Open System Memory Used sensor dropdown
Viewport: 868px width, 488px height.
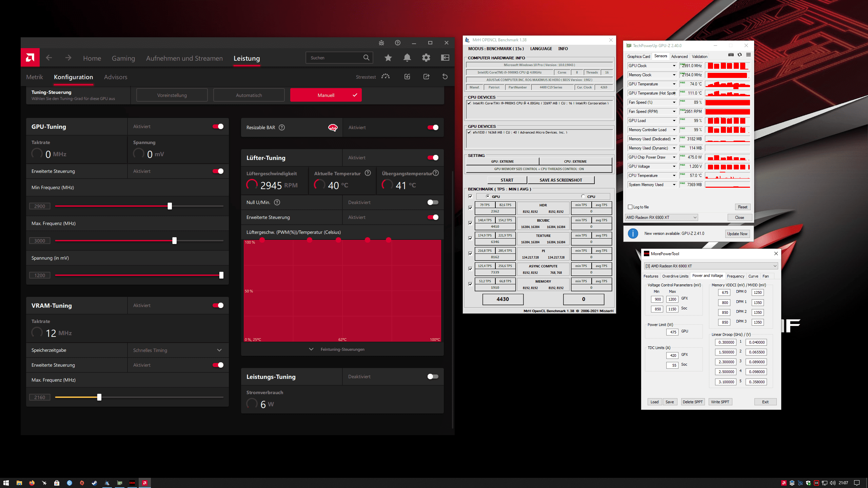(x=674, y=185)
